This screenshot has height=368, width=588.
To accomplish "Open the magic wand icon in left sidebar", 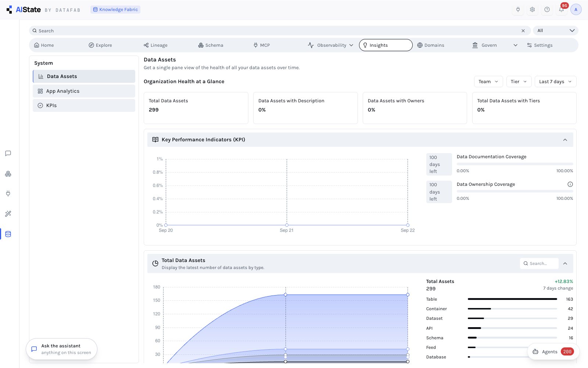I will point(8,214).
